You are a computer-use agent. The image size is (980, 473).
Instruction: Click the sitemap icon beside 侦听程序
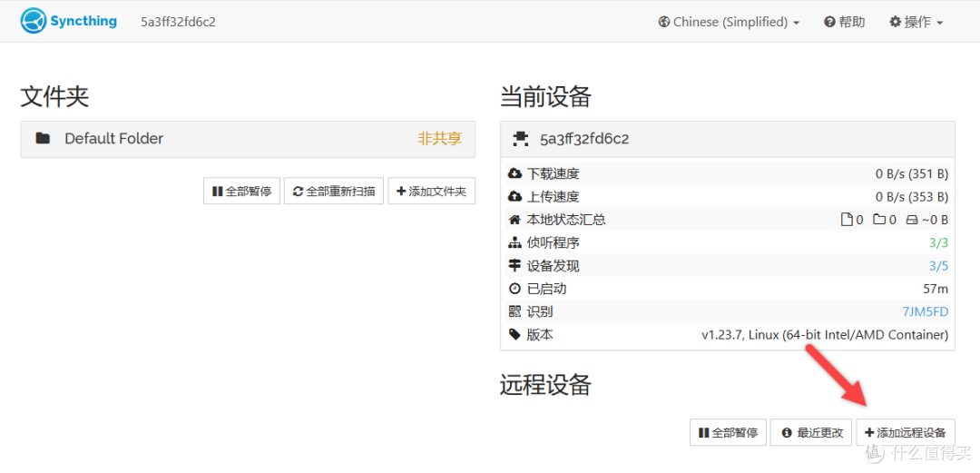click(x=515, y=242)
